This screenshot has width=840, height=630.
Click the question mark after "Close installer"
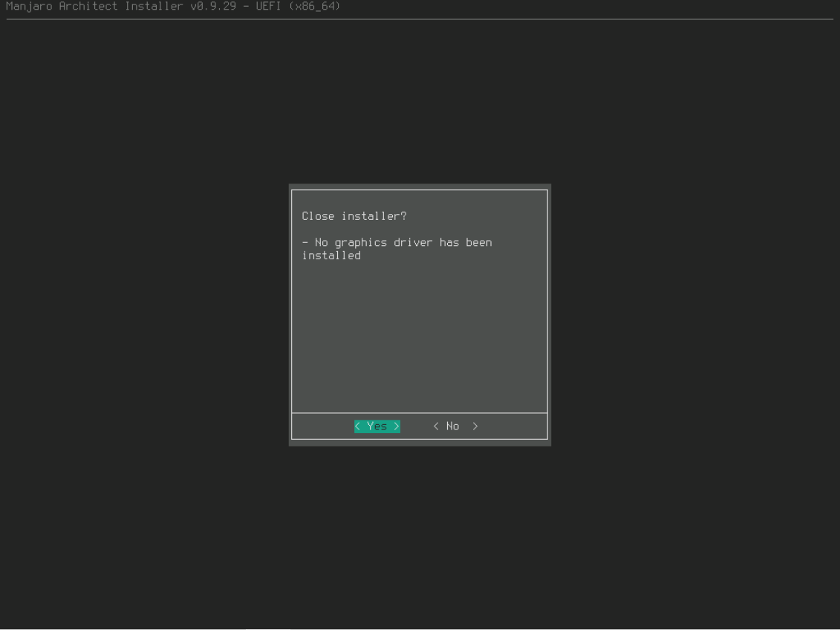403,216
